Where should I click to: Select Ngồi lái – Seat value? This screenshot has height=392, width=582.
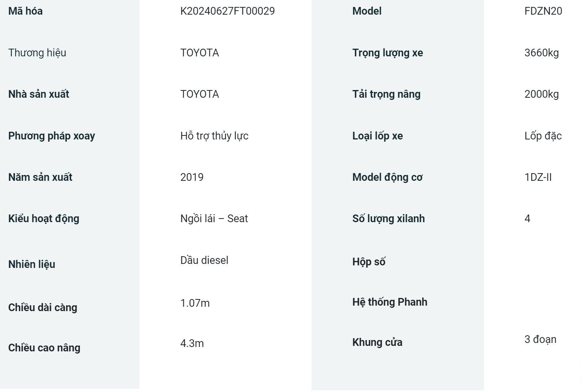point(214,219)
